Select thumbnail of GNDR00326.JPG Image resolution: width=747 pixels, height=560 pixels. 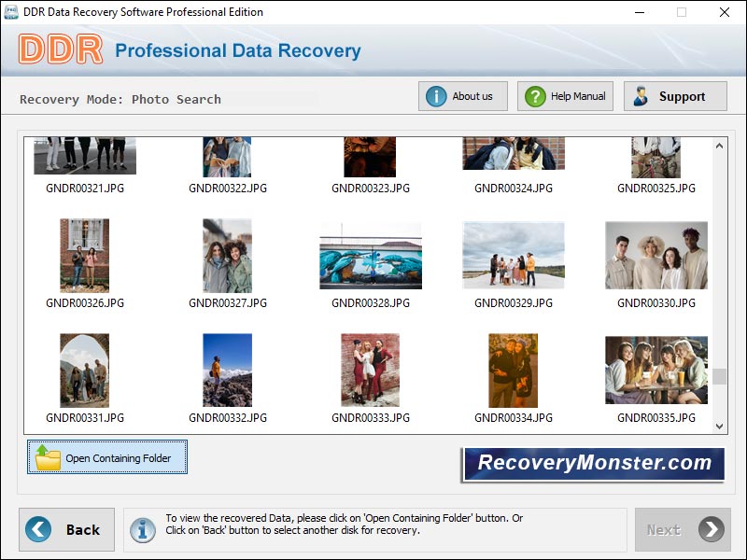point(84,256)
